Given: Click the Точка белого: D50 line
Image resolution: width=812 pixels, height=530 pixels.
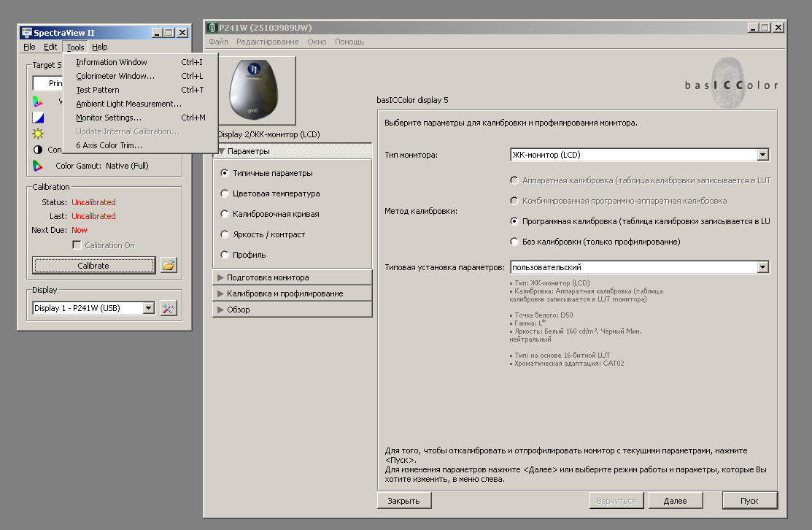Looking at the screenshot, I should point(541,315).
